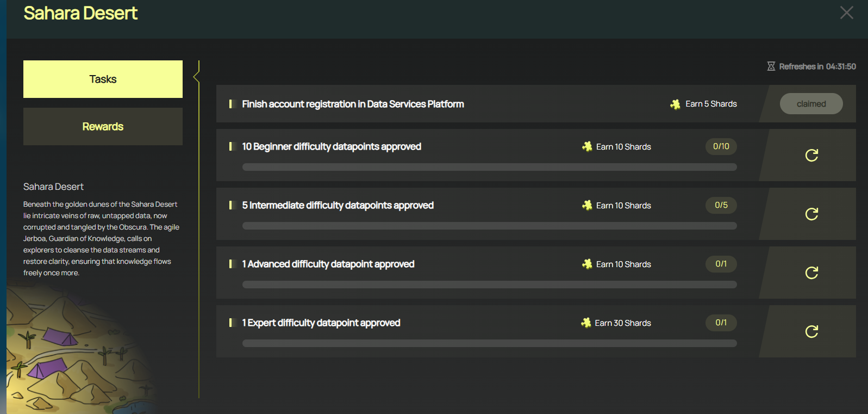The height and width of the screenshot is (414, 868).
Task: Close the Sahara Desert panel
Action: click(846, 13)
